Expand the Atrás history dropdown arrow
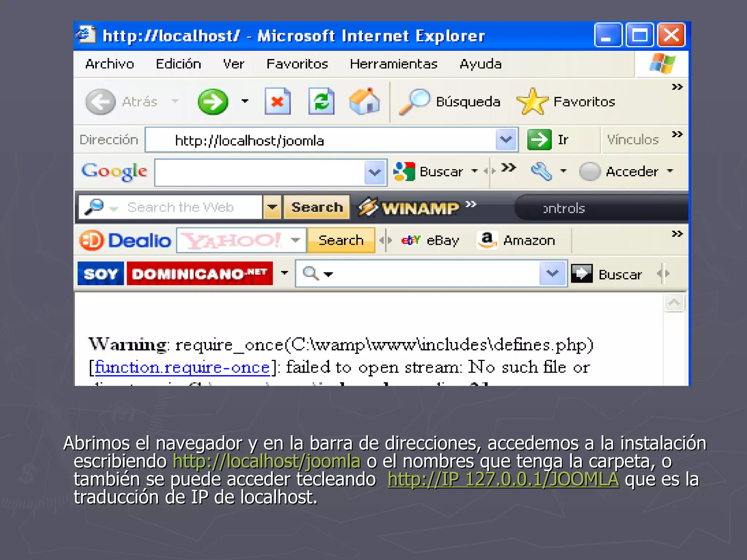747x560 pixels. (175, 101)
